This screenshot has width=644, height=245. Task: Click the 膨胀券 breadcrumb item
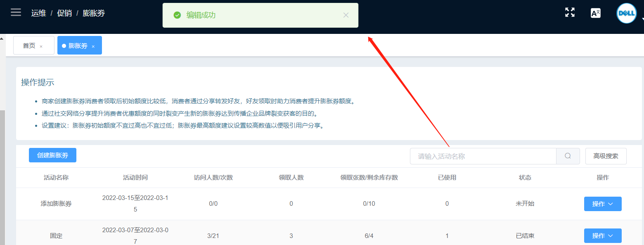94,13
